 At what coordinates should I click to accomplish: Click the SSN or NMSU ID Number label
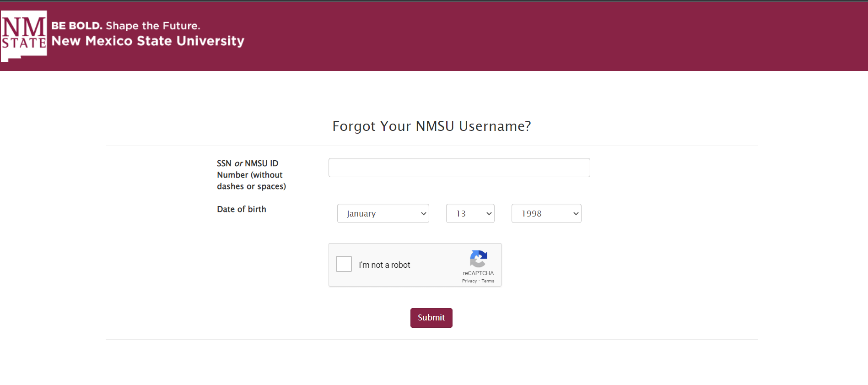click(x=251, y=175)
